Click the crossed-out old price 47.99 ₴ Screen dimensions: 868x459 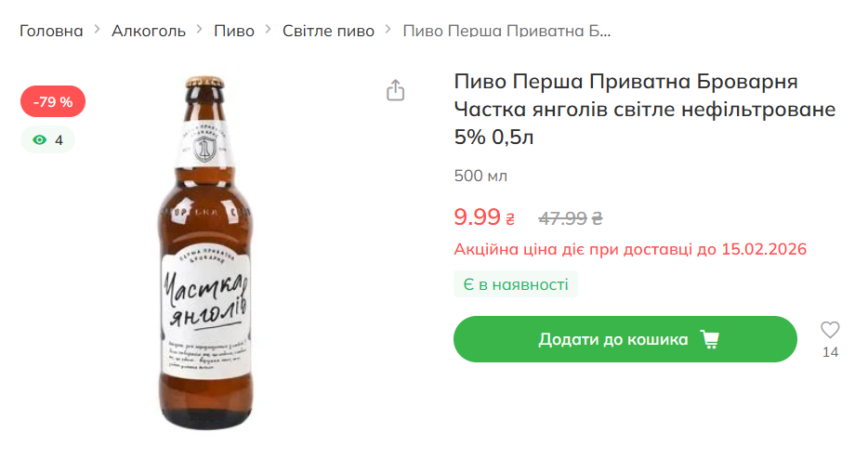571,218
